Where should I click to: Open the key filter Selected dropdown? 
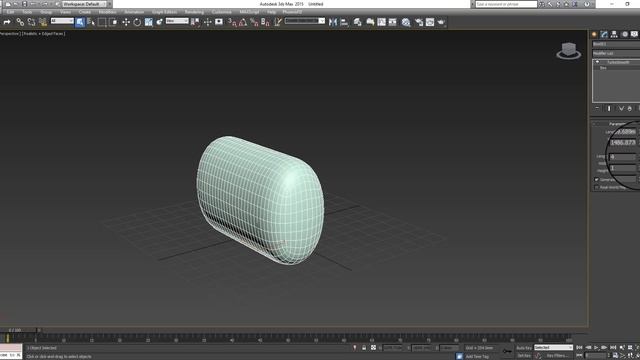[553, 348]
